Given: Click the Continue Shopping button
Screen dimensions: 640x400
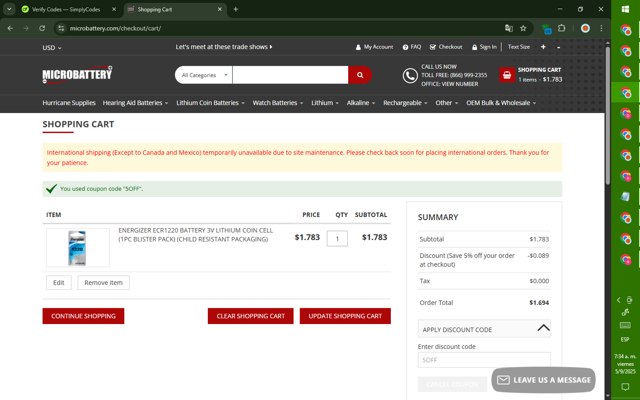Looking at the screenshot, I should point(83,316).
